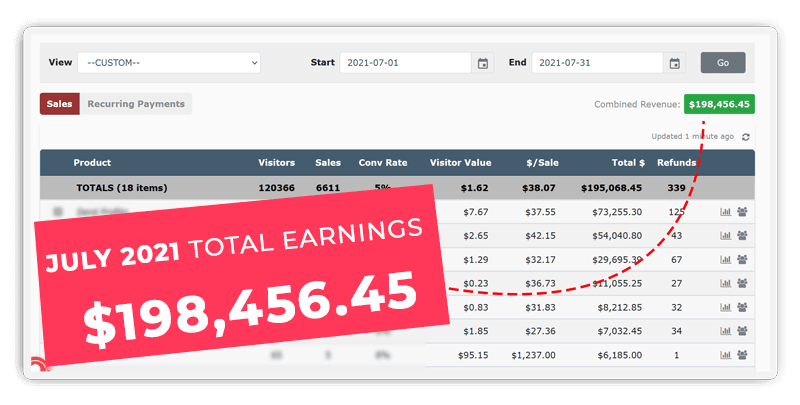Sort table by the Visitors column header
Image resolution: width=800 pixels, height=405 pixels.
[276, 162]
